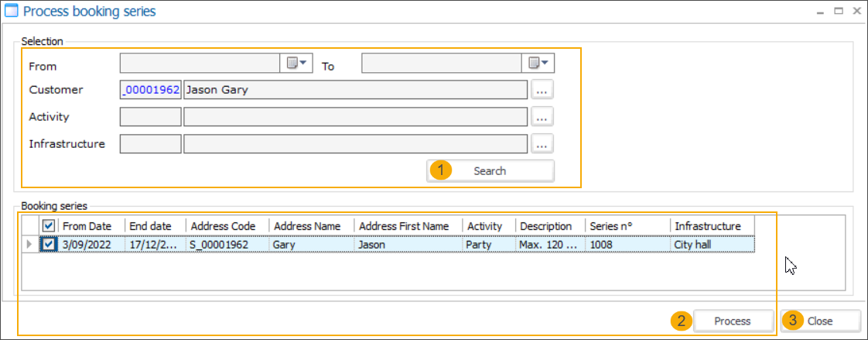Select the Party activity cell

pos(490,244)
